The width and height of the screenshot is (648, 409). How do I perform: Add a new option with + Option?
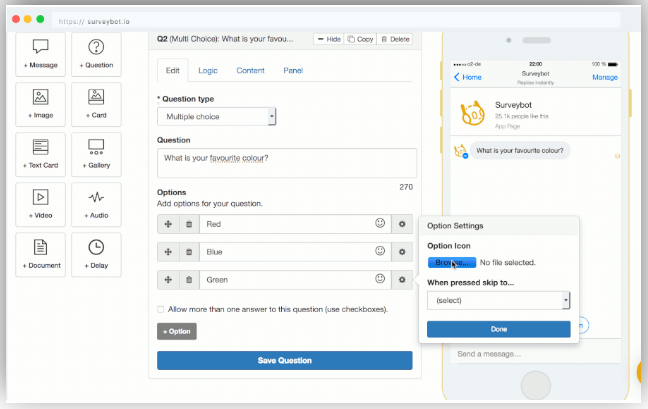(177, 331)
